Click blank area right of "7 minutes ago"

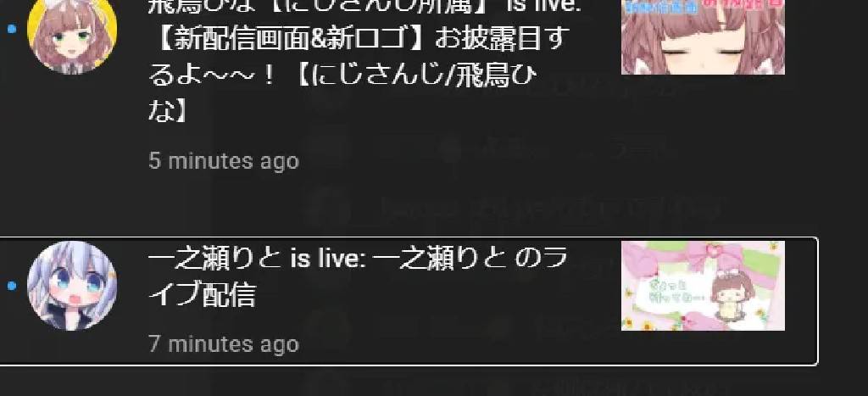coord(442,344)
